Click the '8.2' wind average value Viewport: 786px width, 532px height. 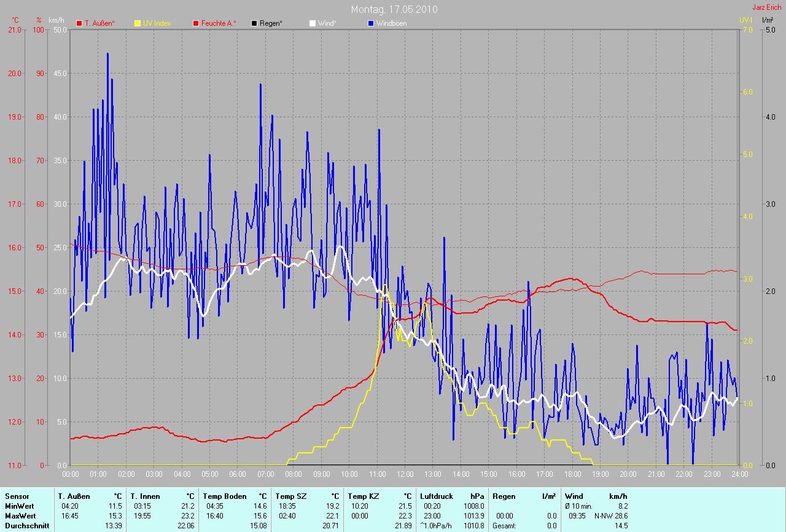(x=622, y=506)
